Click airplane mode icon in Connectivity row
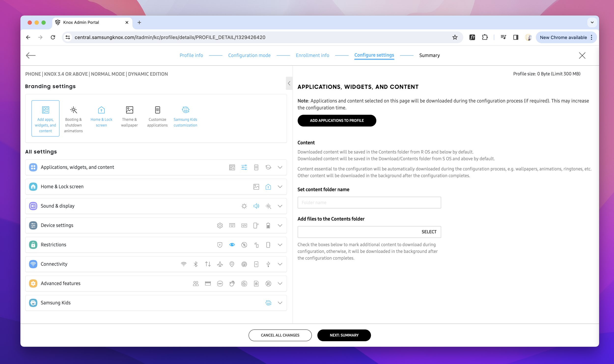 (220, 264)
